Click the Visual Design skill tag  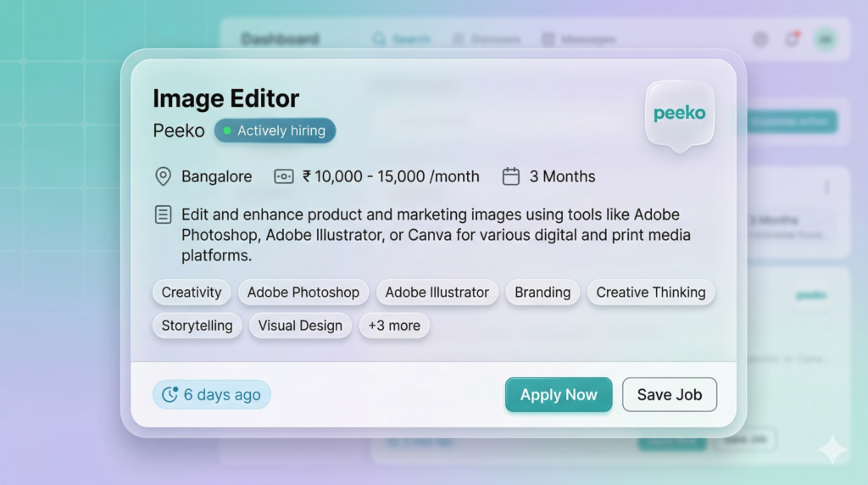[300, 326]
